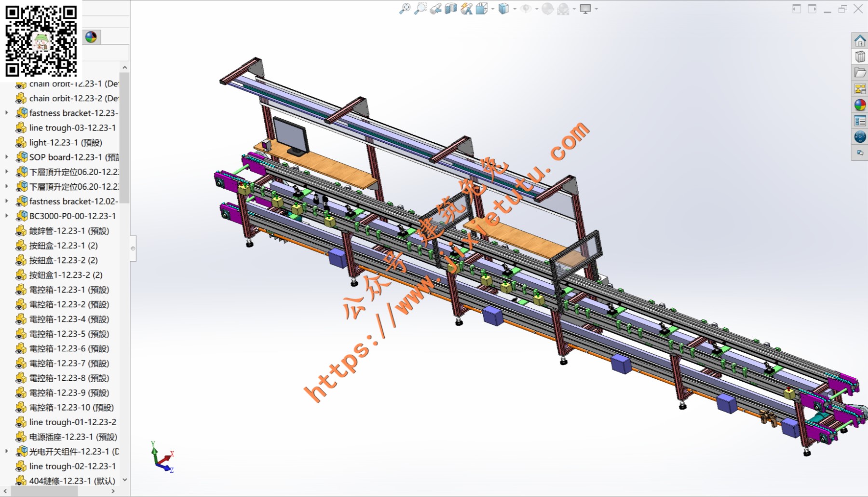Select line trough-01-12.23-2 in the tree

click(x=72, y=422)
